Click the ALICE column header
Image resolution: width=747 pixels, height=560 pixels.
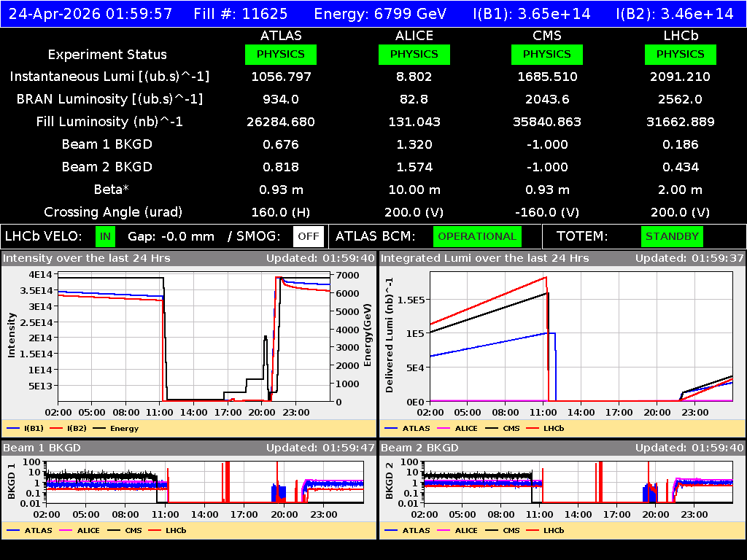[414, 36]
